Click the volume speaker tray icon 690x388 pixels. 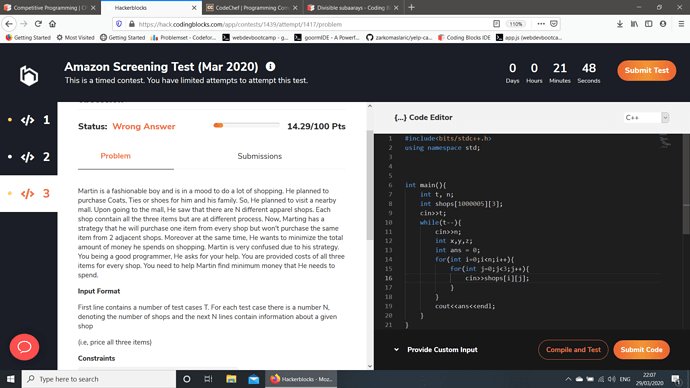click(x=612, y=379)
